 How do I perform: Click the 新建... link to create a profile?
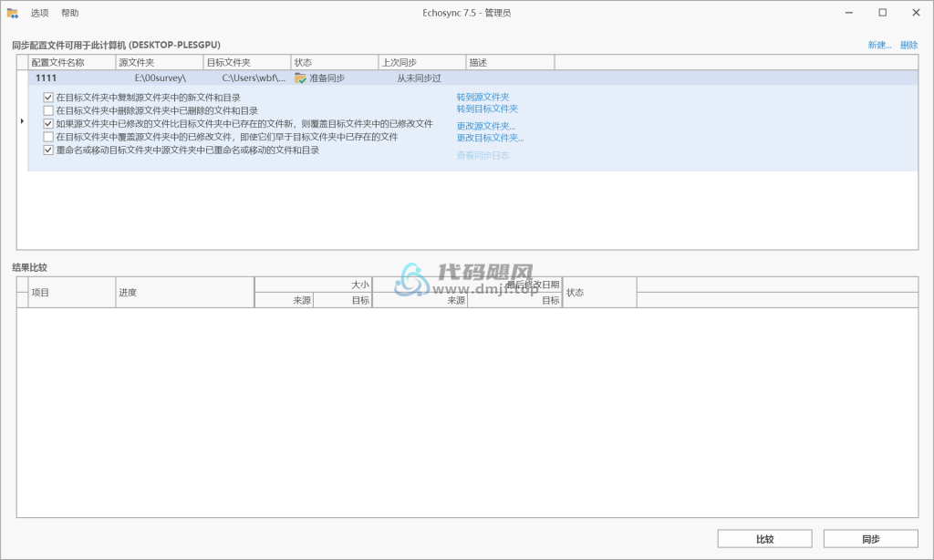tap(879, 46)
